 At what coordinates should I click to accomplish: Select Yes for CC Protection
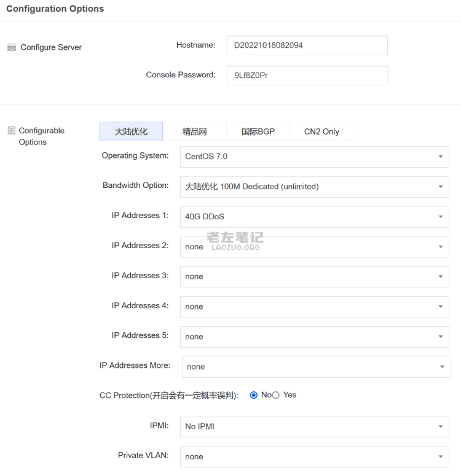pyautogui.click(x=276, y=395)
